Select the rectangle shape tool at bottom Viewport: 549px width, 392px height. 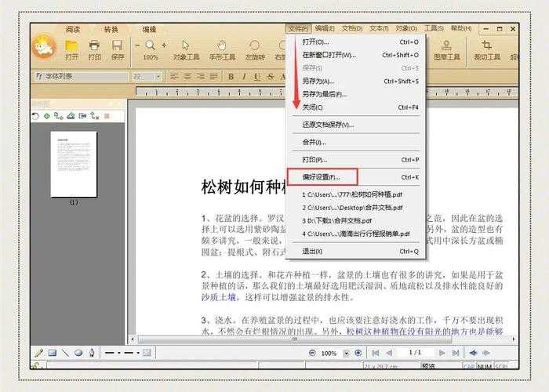53,353
